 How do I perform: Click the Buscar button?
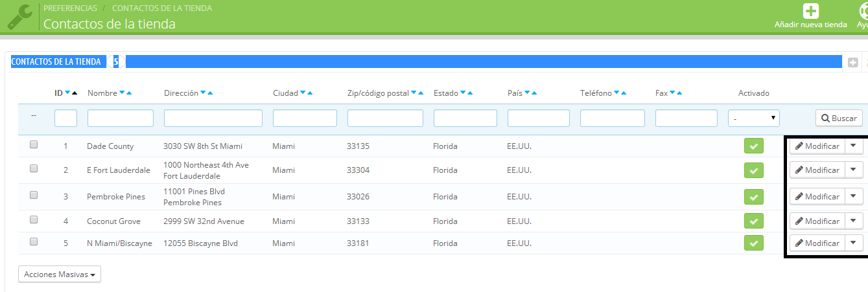click(x=839, y=118)
